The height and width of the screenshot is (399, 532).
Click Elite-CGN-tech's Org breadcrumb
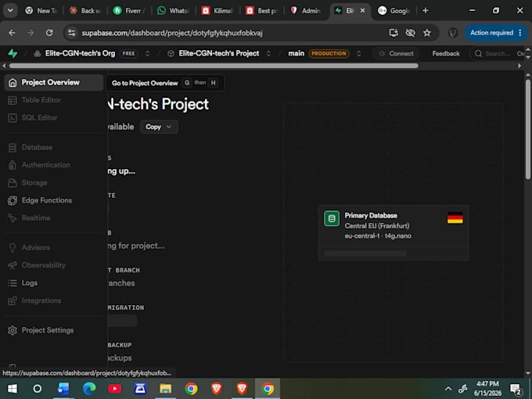tap(80, 54)
